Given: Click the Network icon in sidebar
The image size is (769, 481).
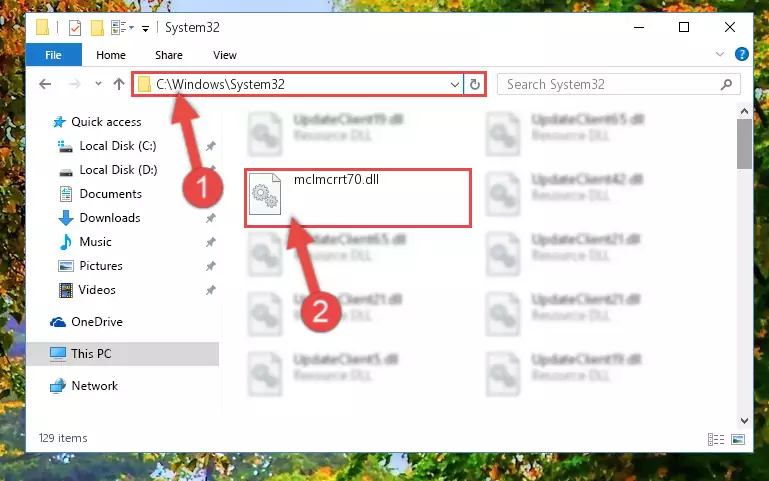Looking at the screenshot, I should tap(58, 386).
